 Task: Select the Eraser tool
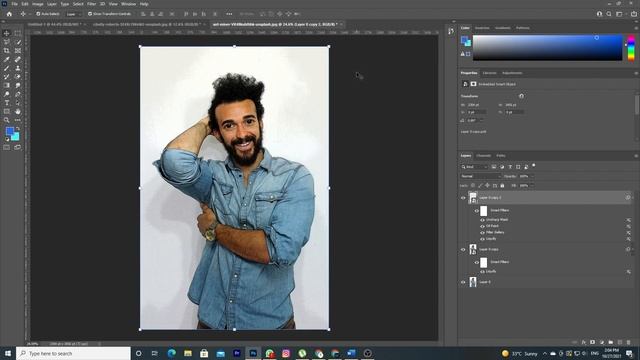click(x=18, y=77)
